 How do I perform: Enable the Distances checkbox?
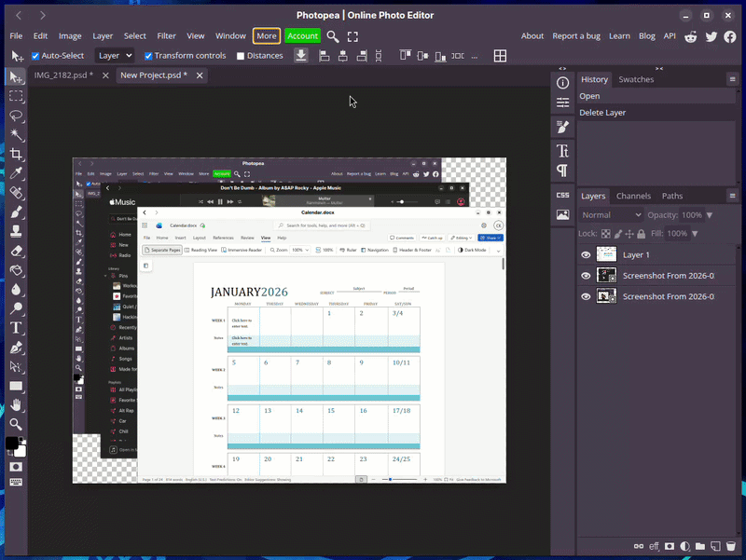[x=241, y=56]
